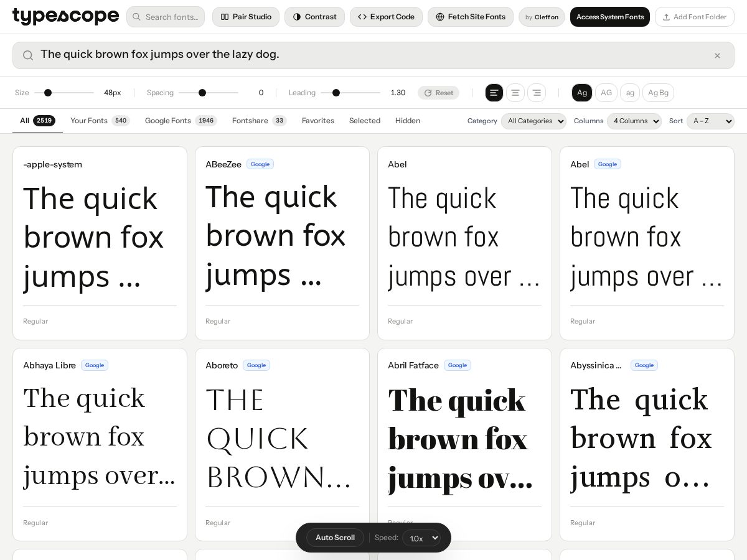Screen dimensions: 747x560
Task: Click the 'by Cleffon' link
Action: [x=542, y=17]
